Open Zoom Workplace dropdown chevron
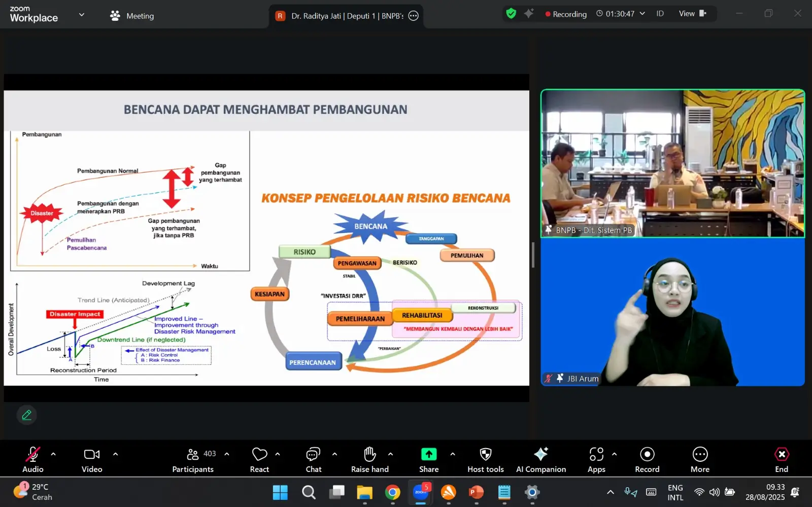 (81, 15)
